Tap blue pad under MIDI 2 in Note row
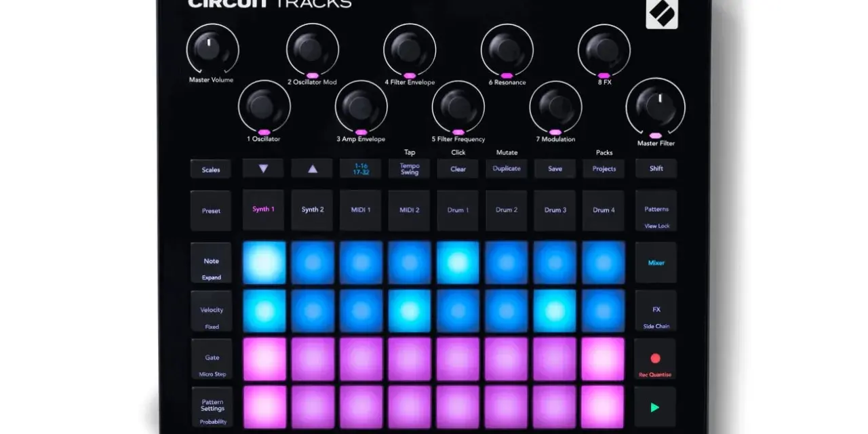Image resolution: width=868 pixels, height=434 pixels. (x=410, y=262)
